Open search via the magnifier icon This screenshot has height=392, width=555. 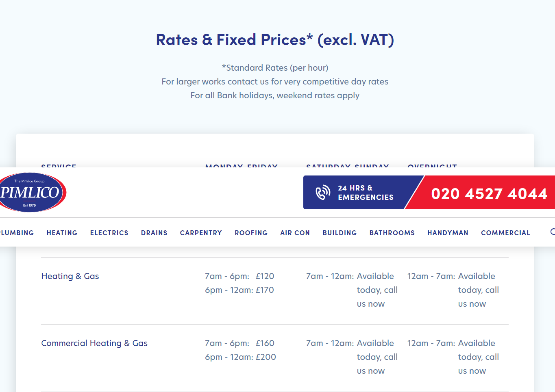tap(553, 232)
